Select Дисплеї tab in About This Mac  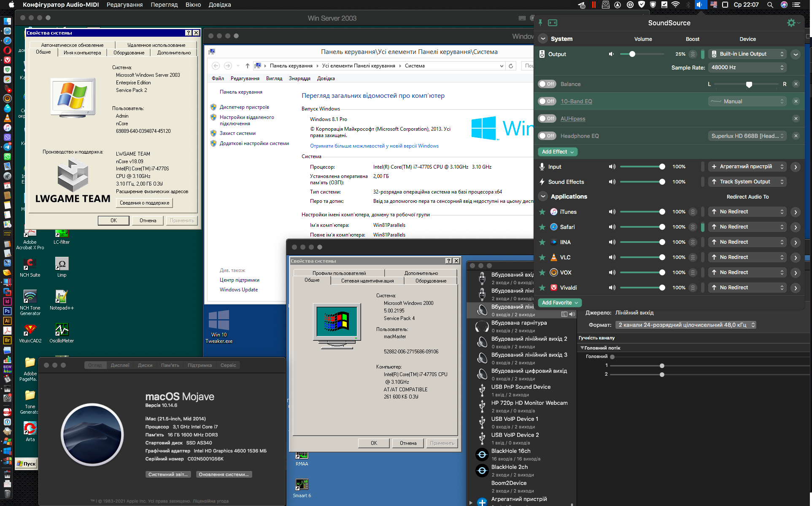coord(120,365)
